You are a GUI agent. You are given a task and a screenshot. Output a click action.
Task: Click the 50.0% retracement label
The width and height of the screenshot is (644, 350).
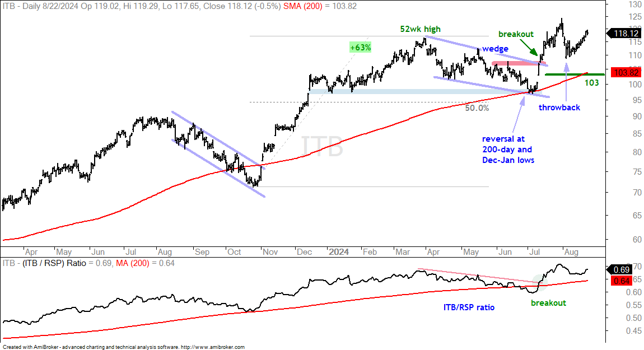477,108
